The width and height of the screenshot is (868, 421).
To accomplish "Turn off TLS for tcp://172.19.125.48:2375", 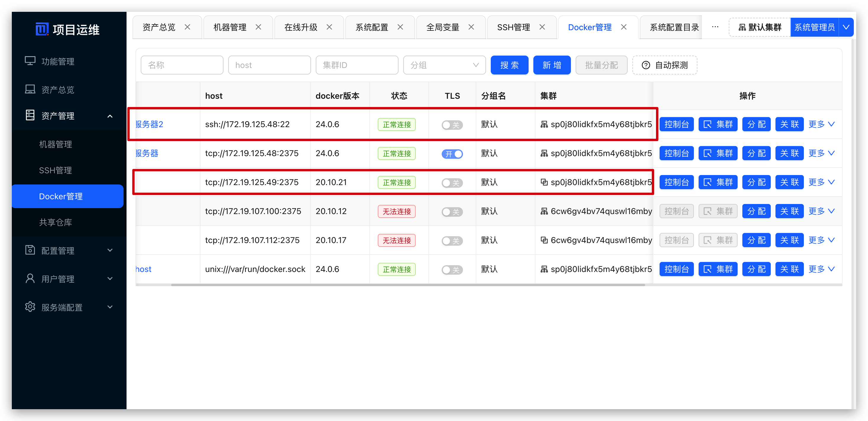I will [452, 154].
